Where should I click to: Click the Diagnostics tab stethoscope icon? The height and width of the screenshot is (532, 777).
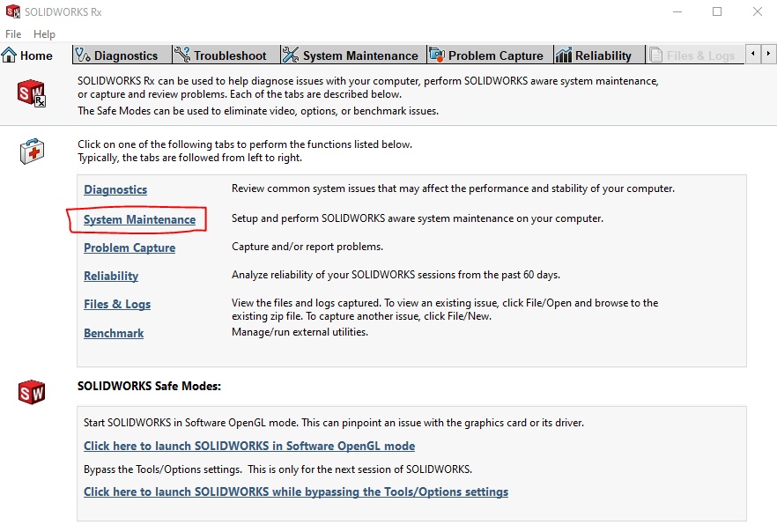coord(83,55)
